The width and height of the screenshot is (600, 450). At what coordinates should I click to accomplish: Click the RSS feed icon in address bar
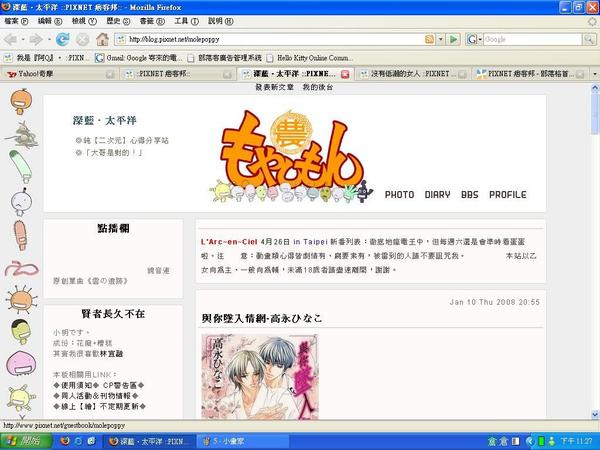429,39
